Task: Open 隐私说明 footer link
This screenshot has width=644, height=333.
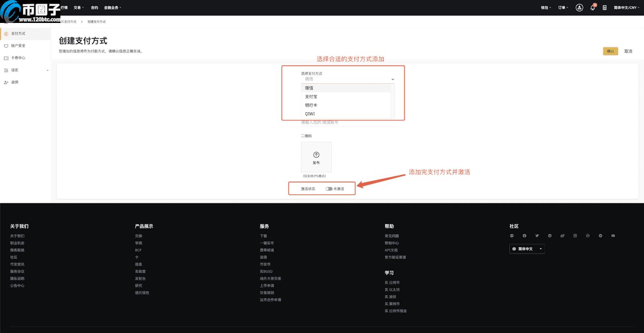Action: (17, 279)
